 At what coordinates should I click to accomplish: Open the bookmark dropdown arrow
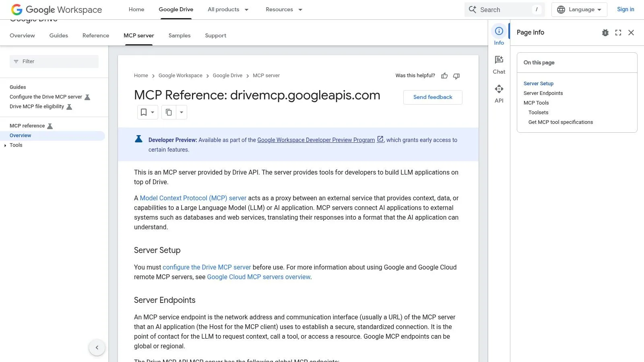pyautogui.click(x=153, y=112)
